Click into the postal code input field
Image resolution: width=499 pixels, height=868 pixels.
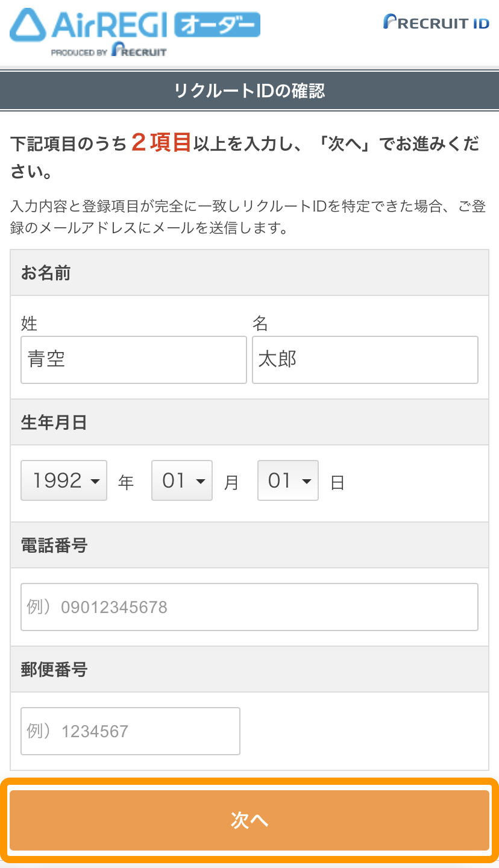pyautogui.click(x=130, y=731)
